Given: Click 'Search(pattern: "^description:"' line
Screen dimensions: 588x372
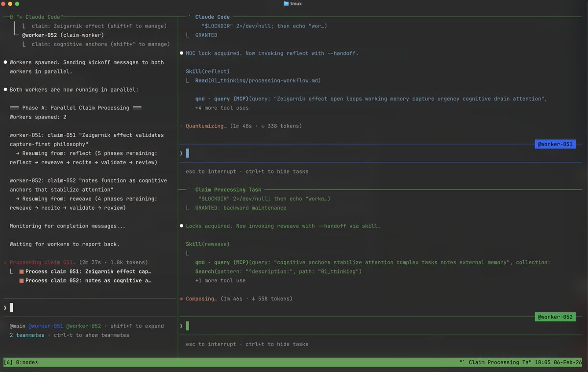Looking at the screenshot, I should [x=278, y=272].
